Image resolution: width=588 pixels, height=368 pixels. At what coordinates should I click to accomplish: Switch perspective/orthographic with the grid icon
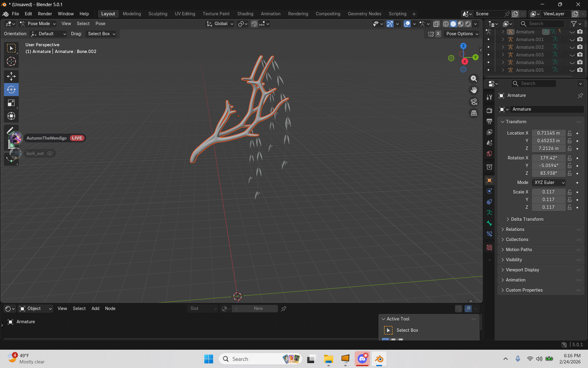pyautogui.click(x=474, y=113)
